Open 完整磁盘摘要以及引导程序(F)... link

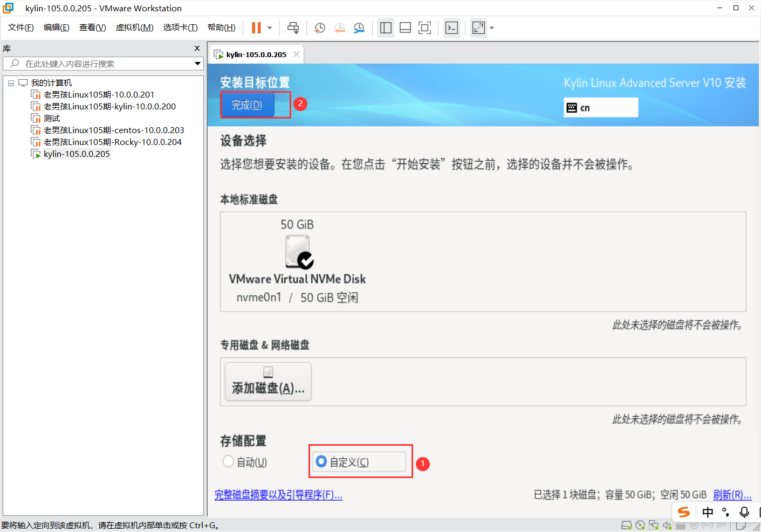(x=278, y=495)
